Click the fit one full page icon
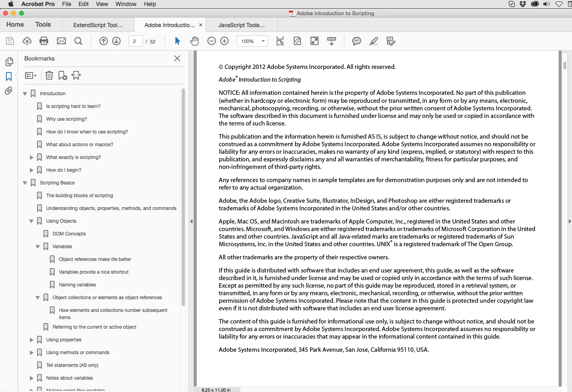Viewport: 572px width, 392px height. click(x=297, y=41)
